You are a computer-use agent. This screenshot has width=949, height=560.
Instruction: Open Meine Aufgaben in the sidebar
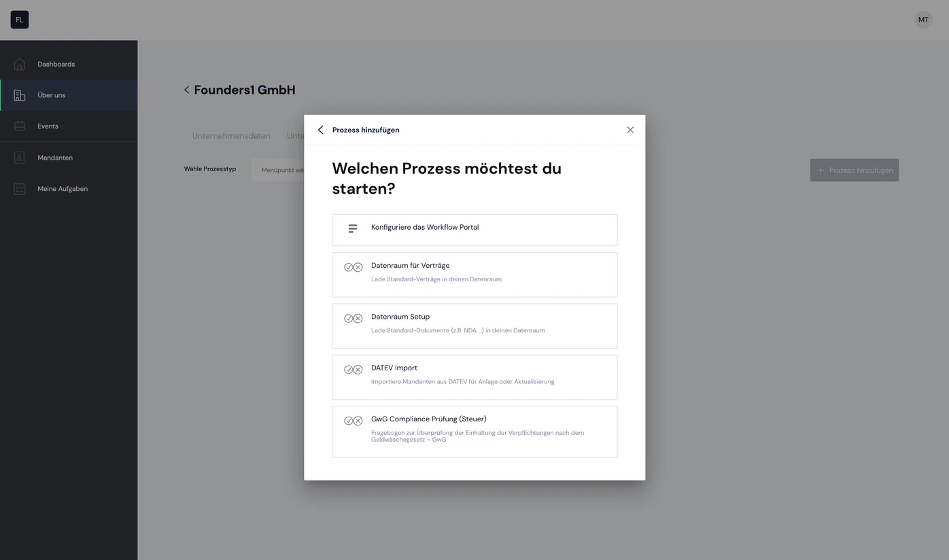point(69,189)
